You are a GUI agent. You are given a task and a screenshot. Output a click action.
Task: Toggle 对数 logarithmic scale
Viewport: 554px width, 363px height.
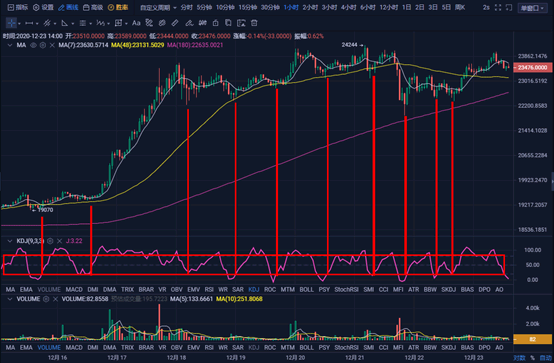point(520,358)
